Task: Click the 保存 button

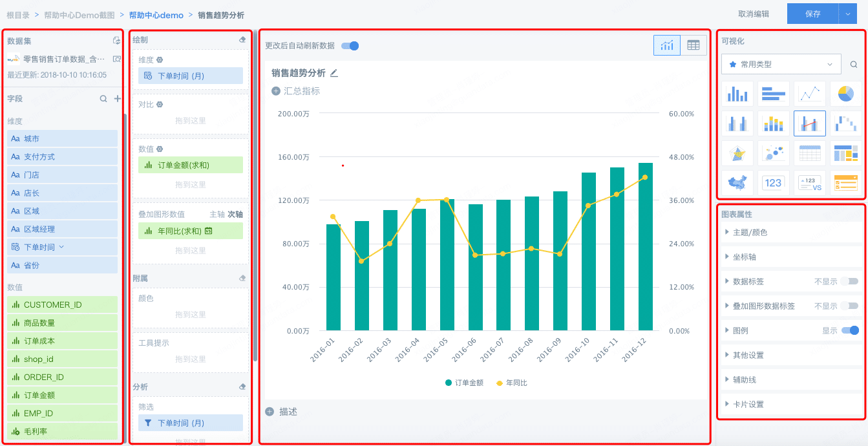Action: pos(812,14)
